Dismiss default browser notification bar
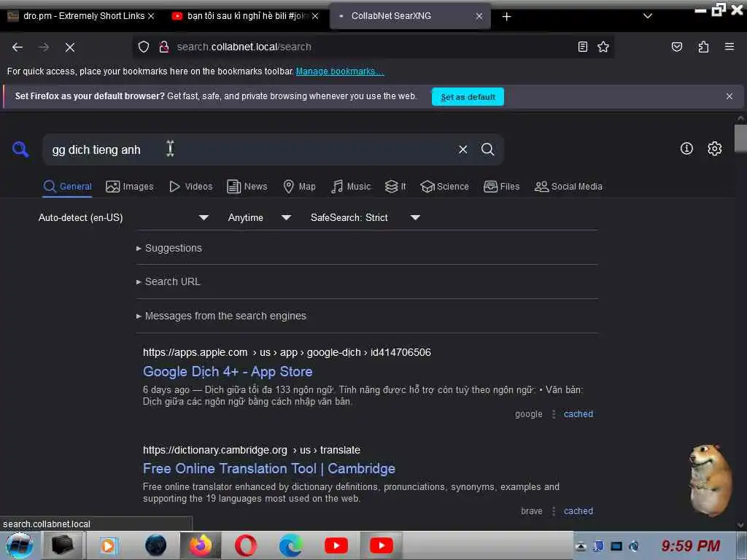747x560 pixels. [x=729, y=96]
